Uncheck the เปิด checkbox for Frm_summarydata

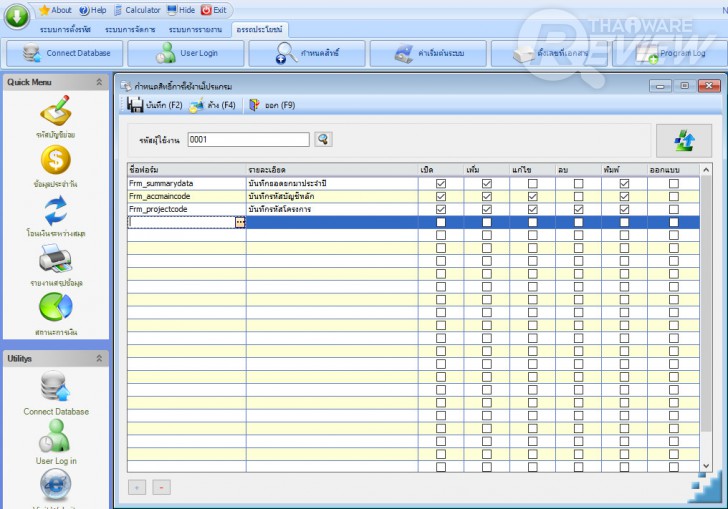[x=441, y=184]
